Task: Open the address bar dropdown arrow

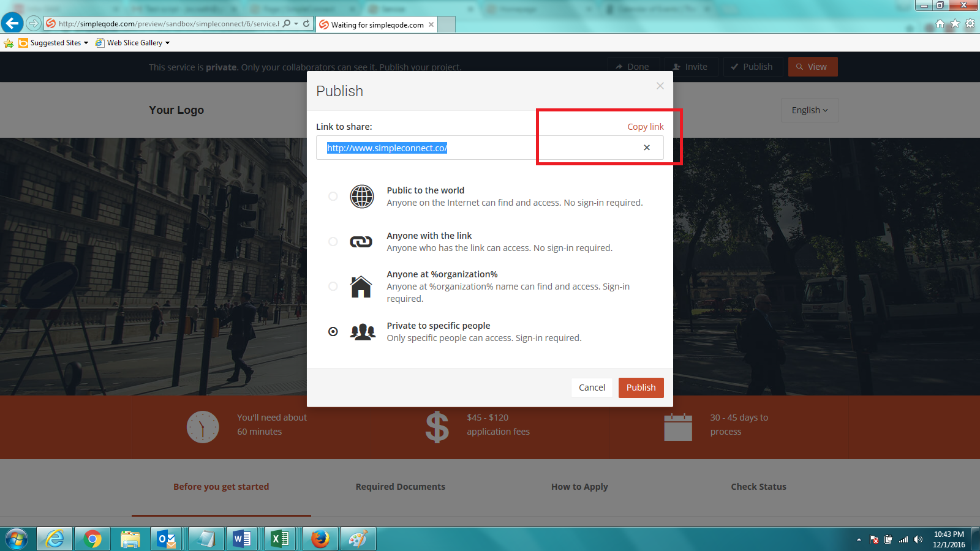Action: [296, 24]
